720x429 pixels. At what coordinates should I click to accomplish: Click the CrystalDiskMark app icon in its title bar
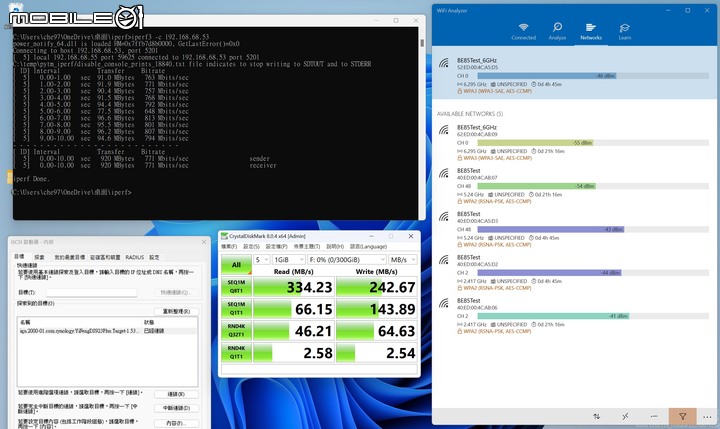point(225,236)
